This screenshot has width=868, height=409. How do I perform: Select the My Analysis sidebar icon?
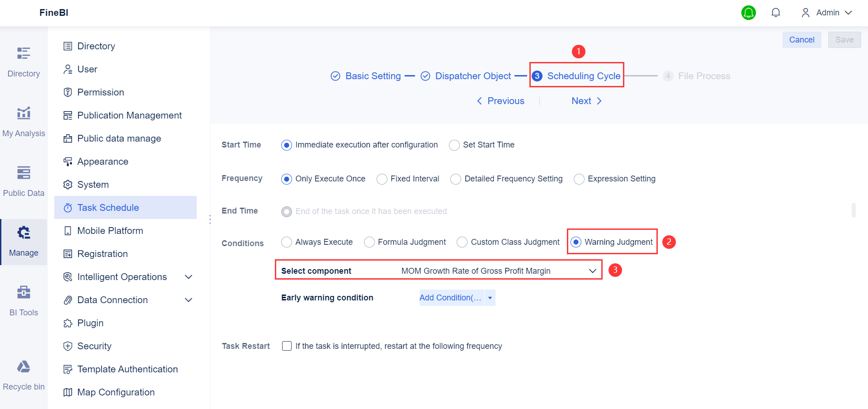[24, 119]
